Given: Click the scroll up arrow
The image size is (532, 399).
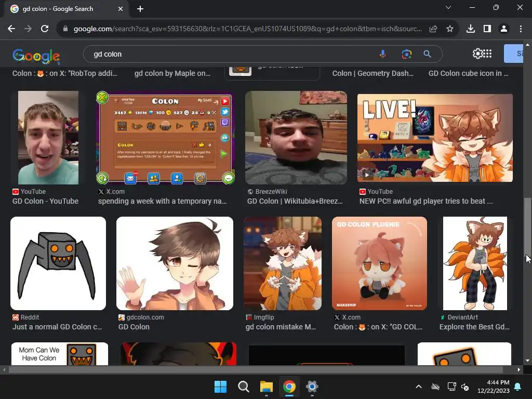Looking at the screenshot, I should 527,45.
